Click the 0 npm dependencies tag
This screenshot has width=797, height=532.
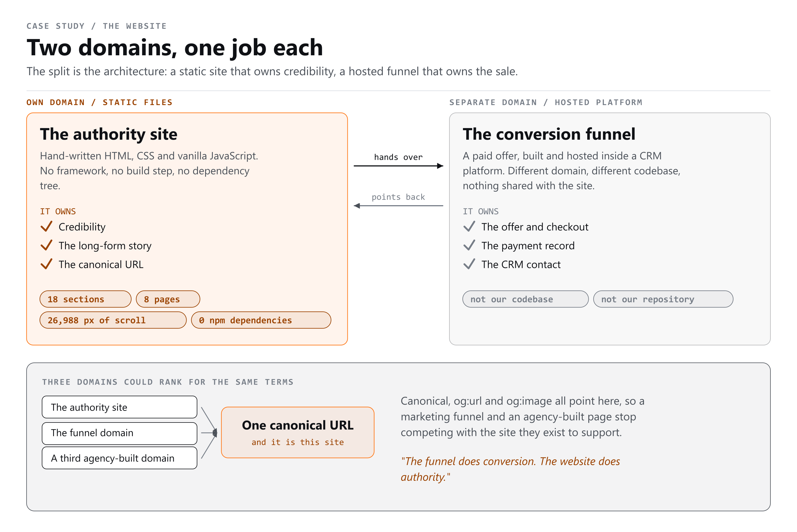tap(261, 320)
